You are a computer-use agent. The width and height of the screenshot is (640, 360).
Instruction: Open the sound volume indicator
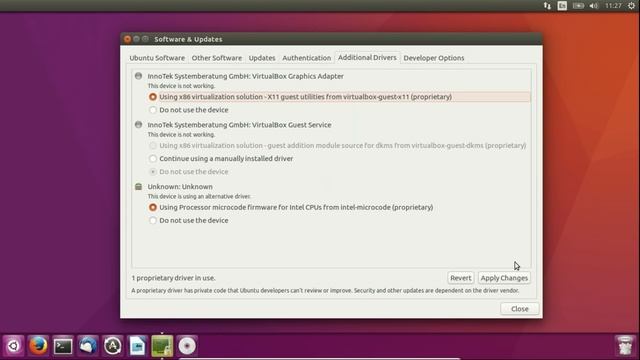pos(593,6)
